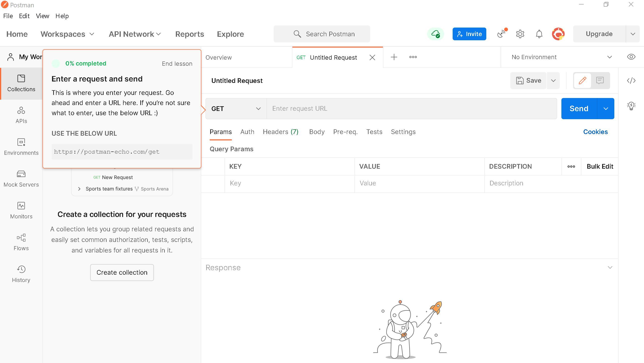Open the View menu

click(x=42, y=16)
